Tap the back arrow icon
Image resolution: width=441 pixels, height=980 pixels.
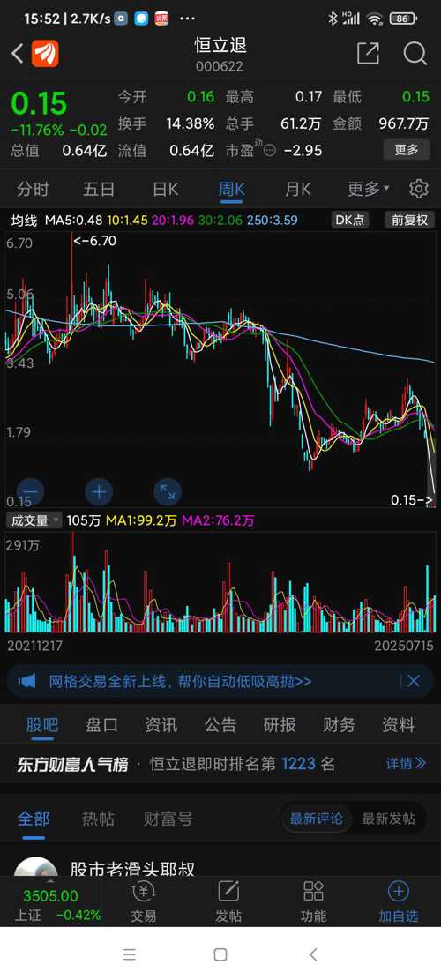coord(18,54)
